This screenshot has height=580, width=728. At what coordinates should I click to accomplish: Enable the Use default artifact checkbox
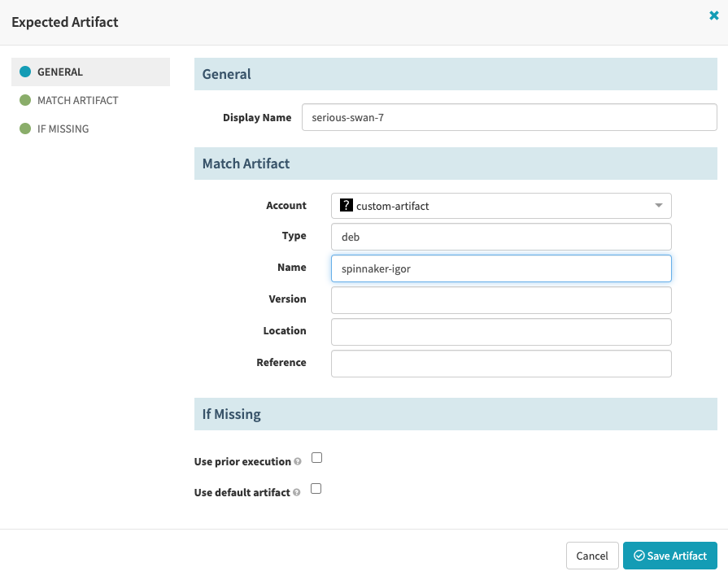316,488
